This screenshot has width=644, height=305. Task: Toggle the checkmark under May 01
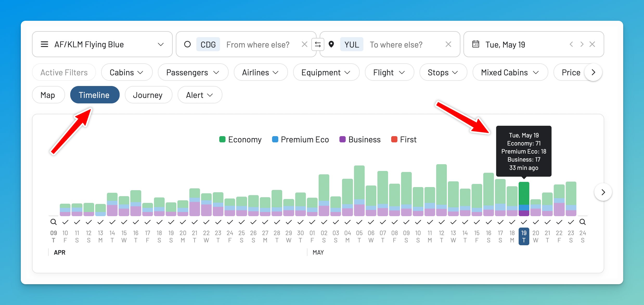click(x=312, y=222)
